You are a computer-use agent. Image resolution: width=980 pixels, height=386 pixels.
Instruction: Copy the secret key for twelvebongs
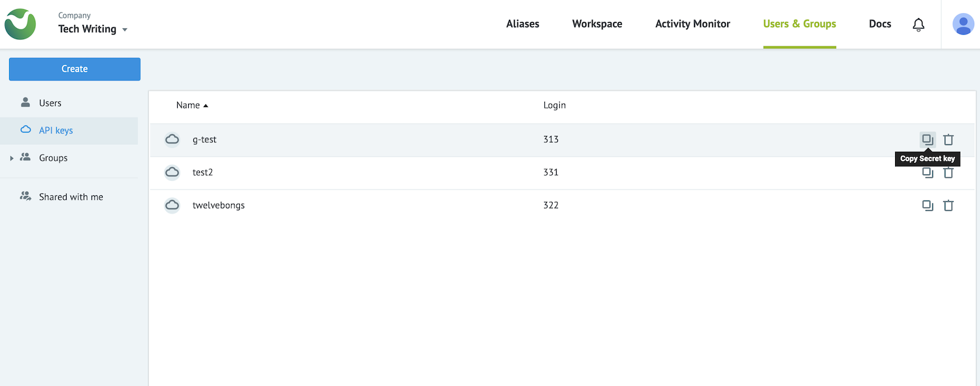pos(928,205)
